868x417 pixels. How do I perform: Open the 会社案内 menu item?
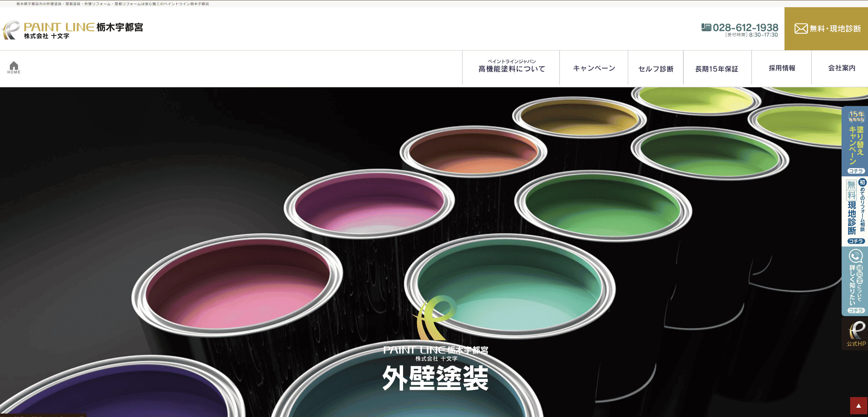pos(842,68)
